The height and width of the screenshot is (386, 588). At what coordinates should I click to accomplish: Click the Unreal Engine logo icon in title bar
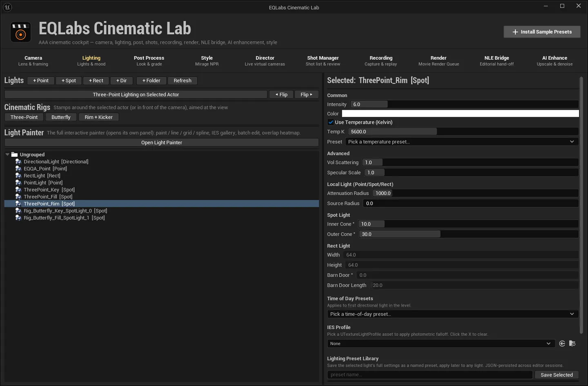click(x=7, y=7)
